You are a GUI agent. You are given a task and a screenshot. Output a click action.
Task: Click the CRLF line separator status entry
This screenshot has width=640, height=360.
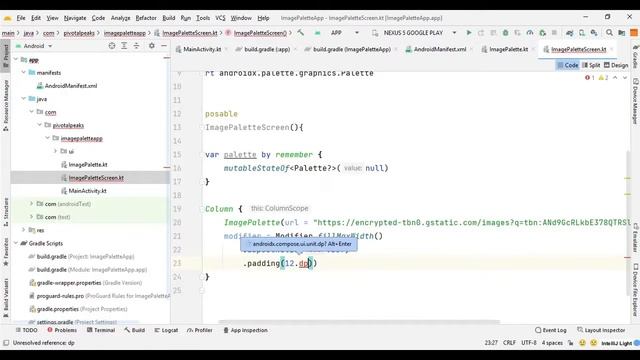tap(509, 343)
